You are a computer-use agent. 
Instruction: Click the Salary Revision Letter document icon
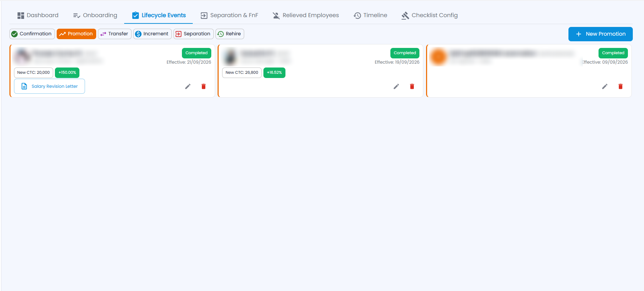24,86
